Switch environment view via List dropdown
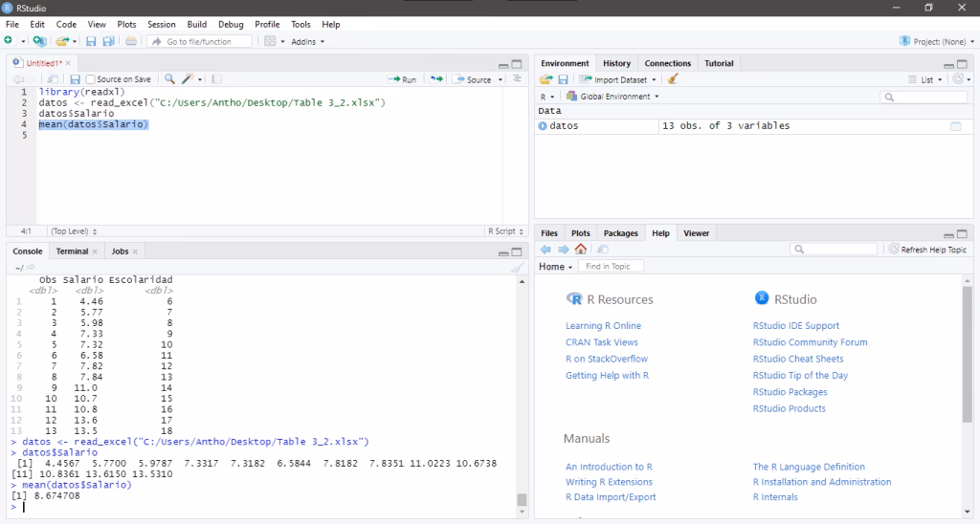The height and width of the screenshot is (524, 980). click(x=925, y=80)
